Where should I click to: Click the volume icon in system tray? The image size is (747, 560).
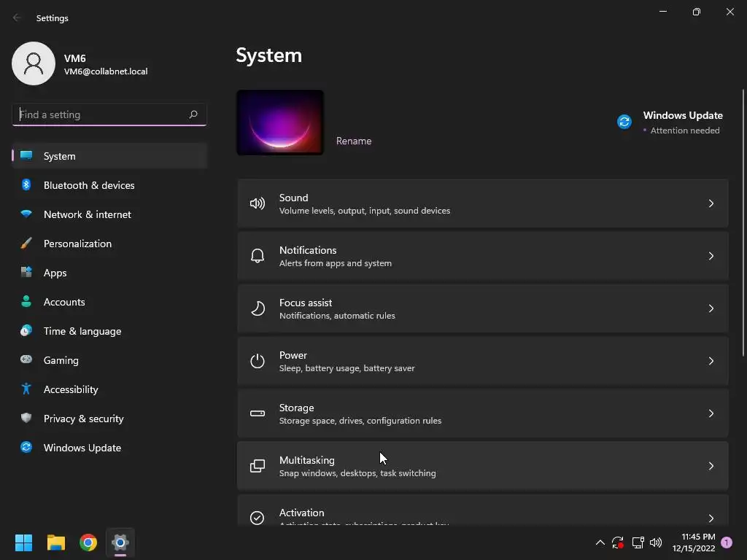tap(656, 542)
